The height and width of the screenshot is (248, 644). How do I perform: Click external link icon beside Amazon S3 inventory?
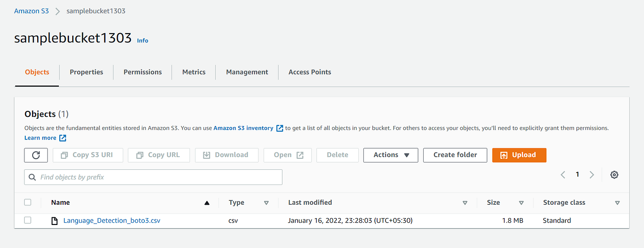click(280, 128)
